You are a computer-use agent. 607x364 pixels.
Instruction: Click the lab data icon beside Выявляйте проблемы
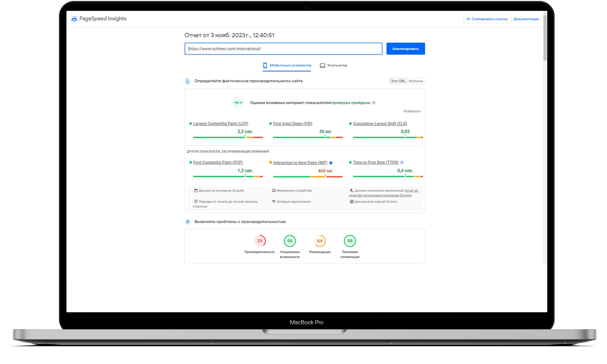(188, 222)
